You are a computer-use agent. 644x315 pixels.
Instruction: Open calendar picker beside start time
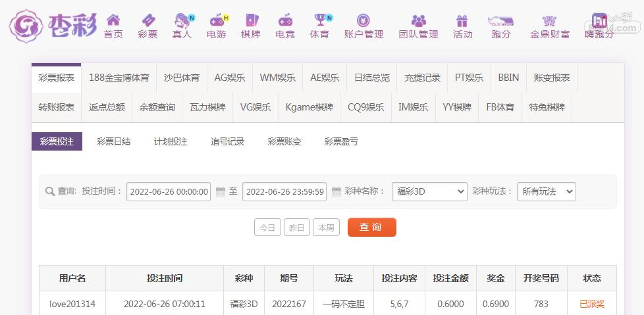click(221, 191)
